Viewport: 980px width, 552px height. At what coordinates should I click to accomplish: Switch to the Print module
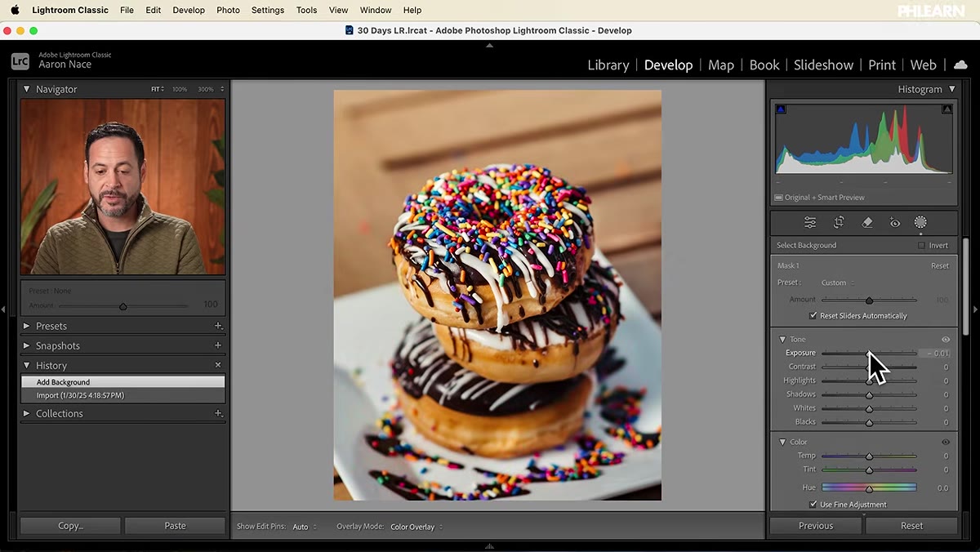[x=882, y=65]
